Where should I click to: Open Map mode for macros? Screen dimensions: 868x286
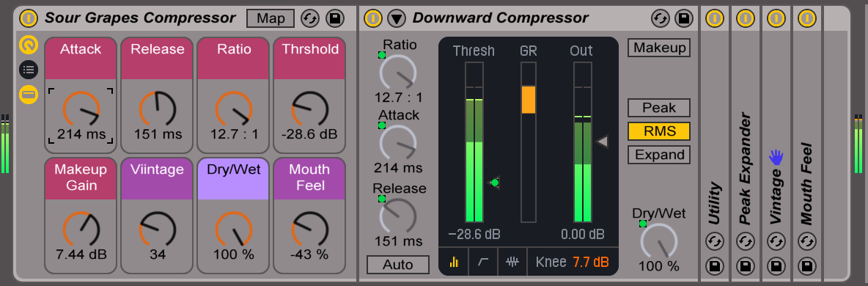[x=270, y=18]
